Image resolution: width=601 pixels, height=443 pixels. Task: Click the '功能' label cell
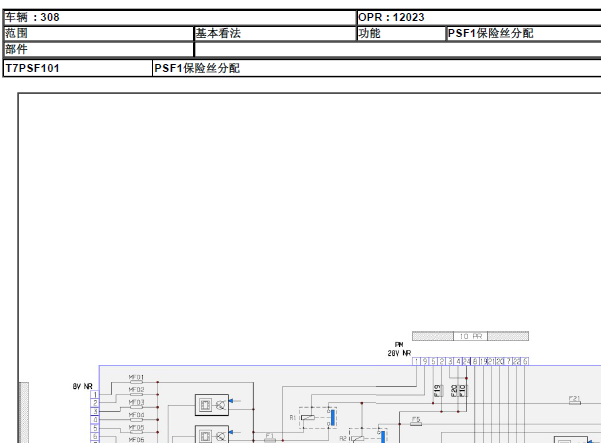coord(401,33)
